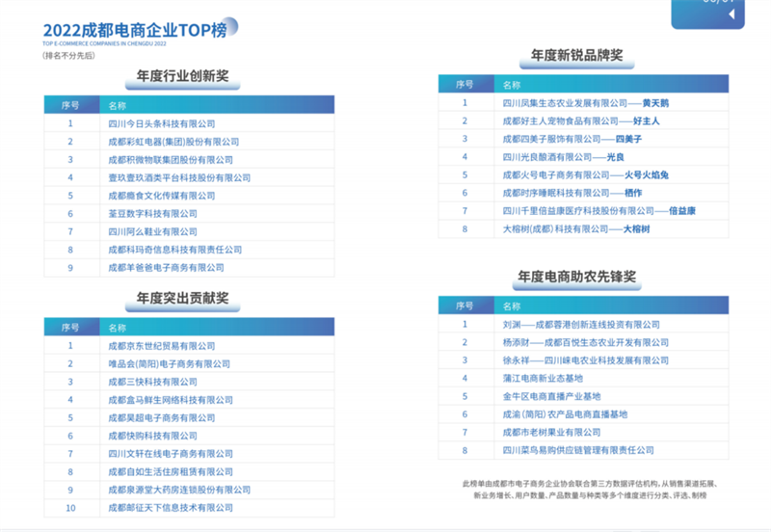Select the row starting '杨添财——成都百悦生态农业'

click(584, 342)
